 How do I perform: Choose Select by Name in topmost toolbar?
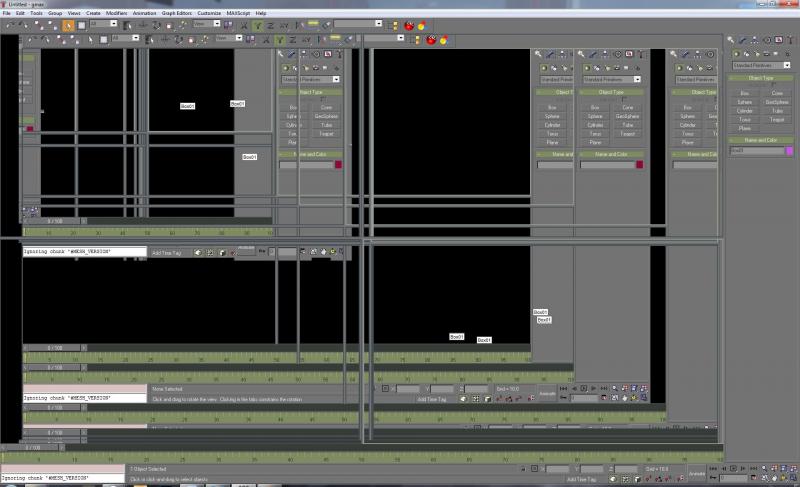[127, 25]
